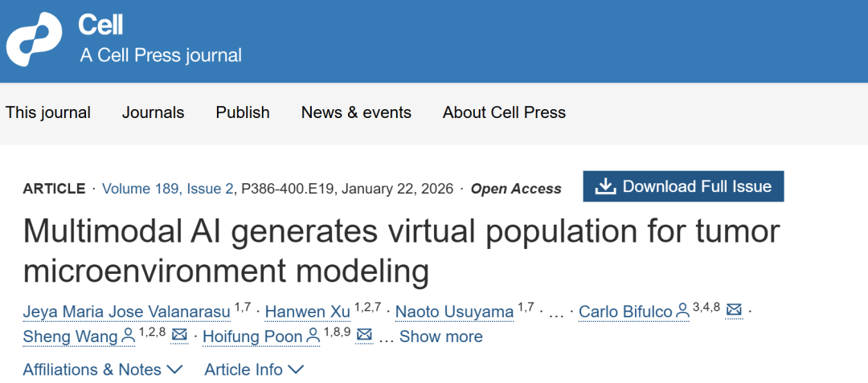Expand the Article Info section
This screenshot has height=383, width=868.
[x=254, y=370]
